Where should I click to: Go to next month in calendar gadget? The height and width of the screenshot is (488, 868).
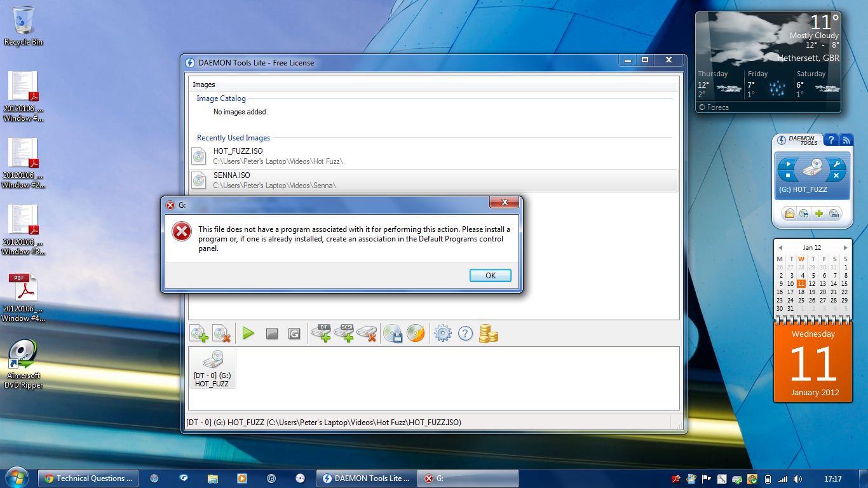coord(845,248)
